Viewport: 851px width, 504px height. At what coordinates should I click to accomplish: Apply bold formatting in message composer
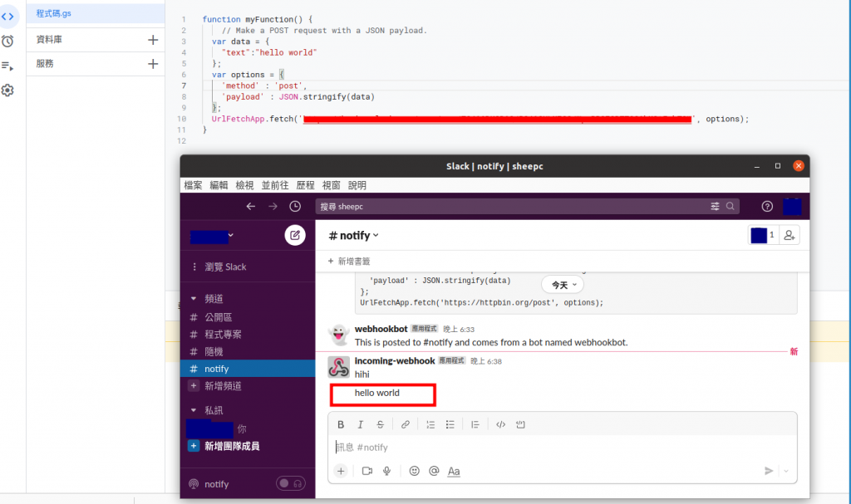[340, 424]
